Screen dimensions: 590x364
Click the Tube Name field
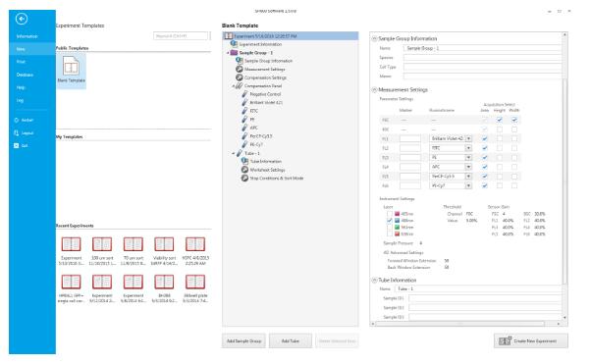click(x=478, y=288)
